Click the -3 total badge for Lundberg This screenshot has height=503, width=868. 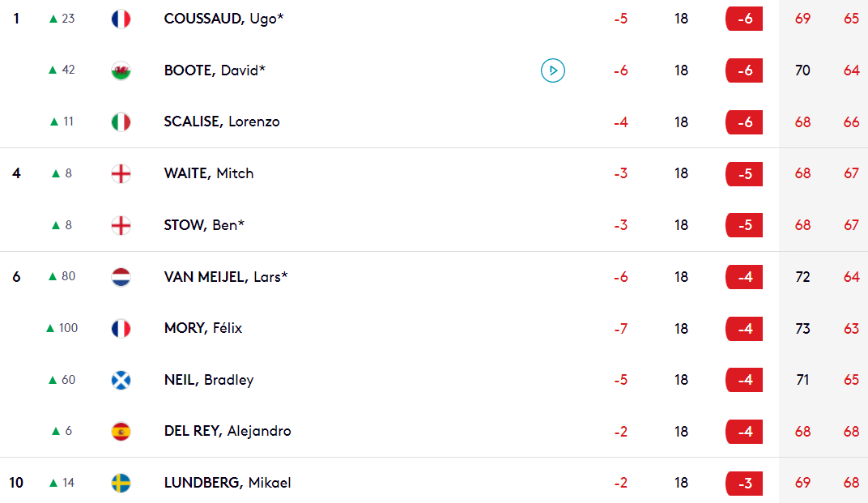pos(744,483)
